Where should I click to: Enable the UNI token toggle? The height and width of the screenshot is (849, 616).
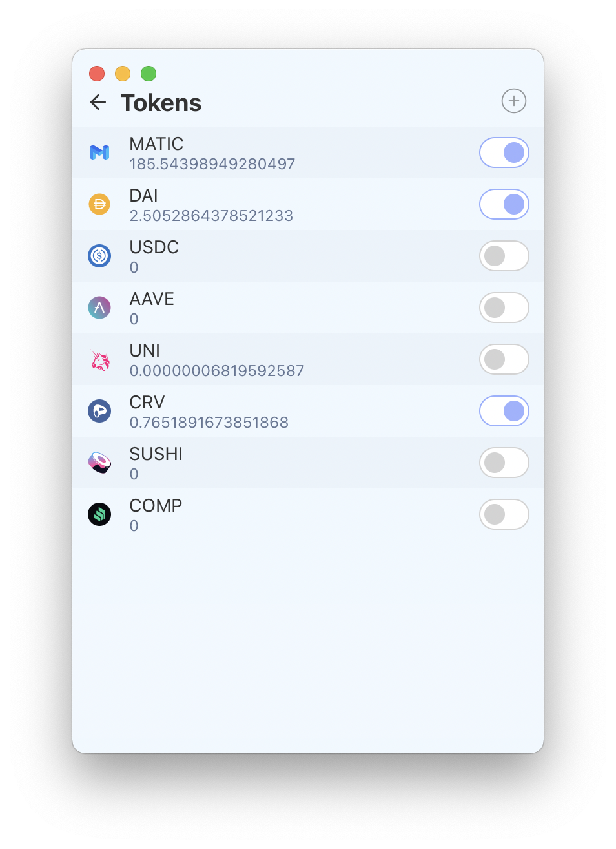(504, 359)
